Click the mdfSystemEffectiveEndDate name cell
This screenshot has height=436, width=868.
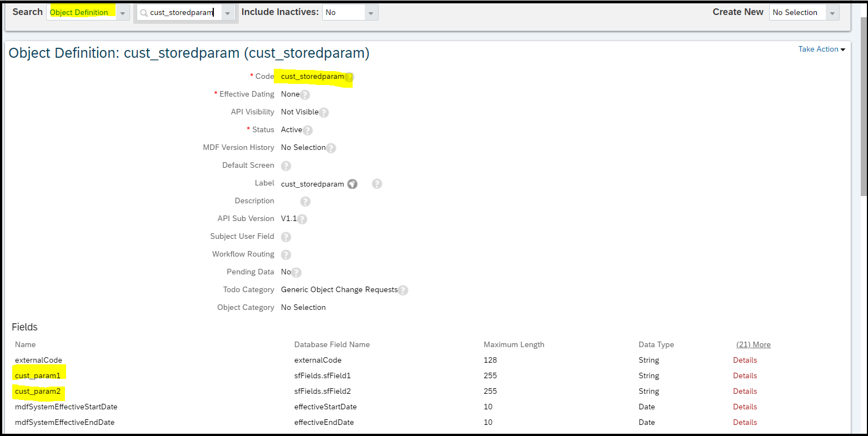coord(64,422)
